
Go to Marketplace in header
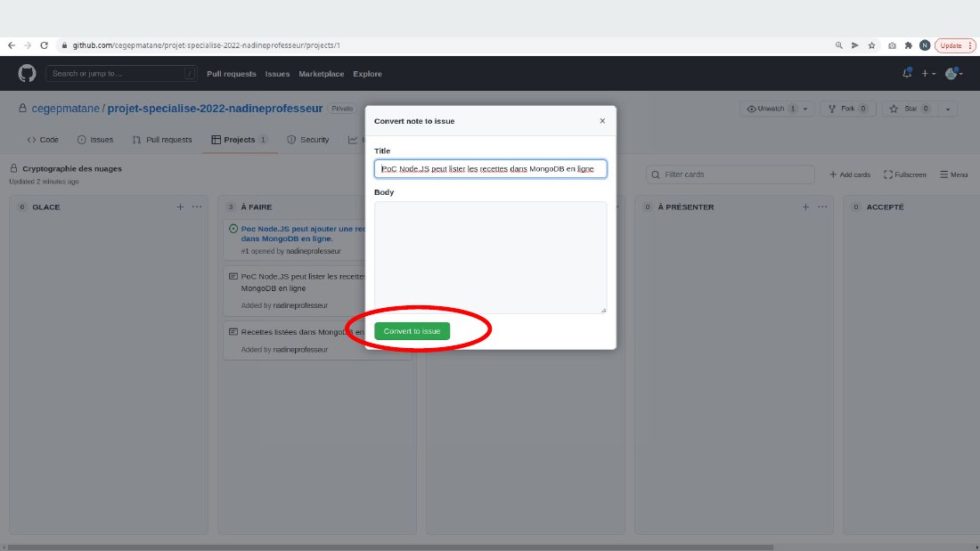tap(322, 74)
